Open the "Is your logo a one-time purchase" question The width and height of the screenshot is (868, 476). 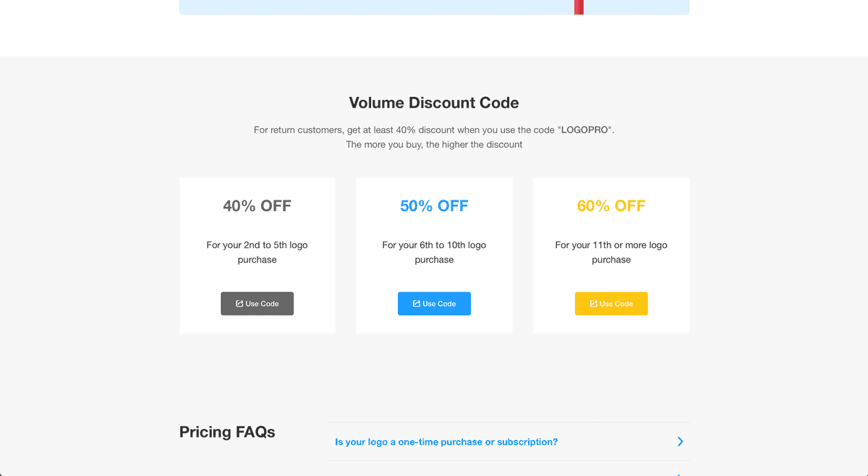tap(446, 442)
